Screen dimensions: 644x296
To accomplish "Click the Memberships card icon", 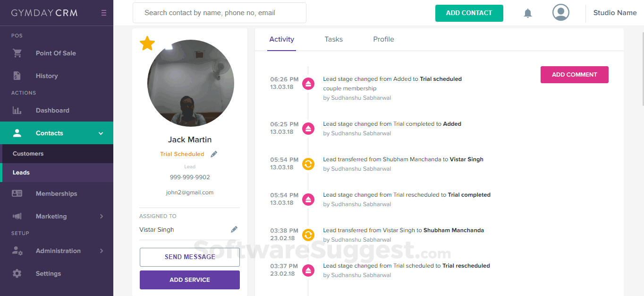I will (x=17, y=193).
